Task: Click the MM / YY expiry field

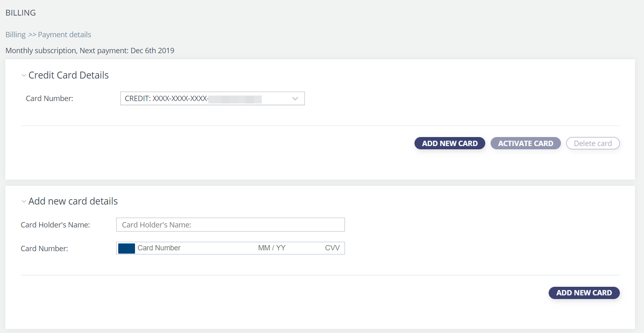Action: [272, 248]
